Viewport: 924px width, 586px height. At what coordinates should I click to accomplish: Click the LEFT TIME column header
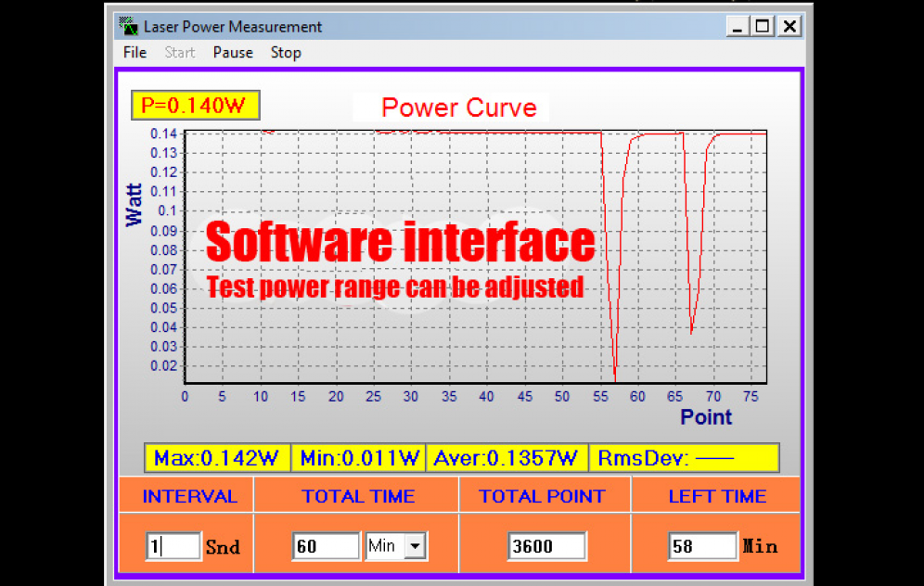click(717, 496)
